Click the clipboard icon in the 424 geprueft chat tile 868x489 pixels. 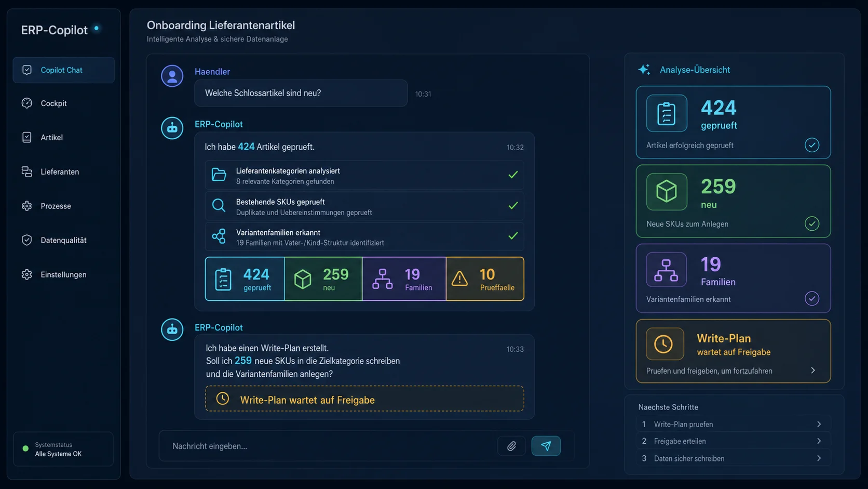coord(223,279)
